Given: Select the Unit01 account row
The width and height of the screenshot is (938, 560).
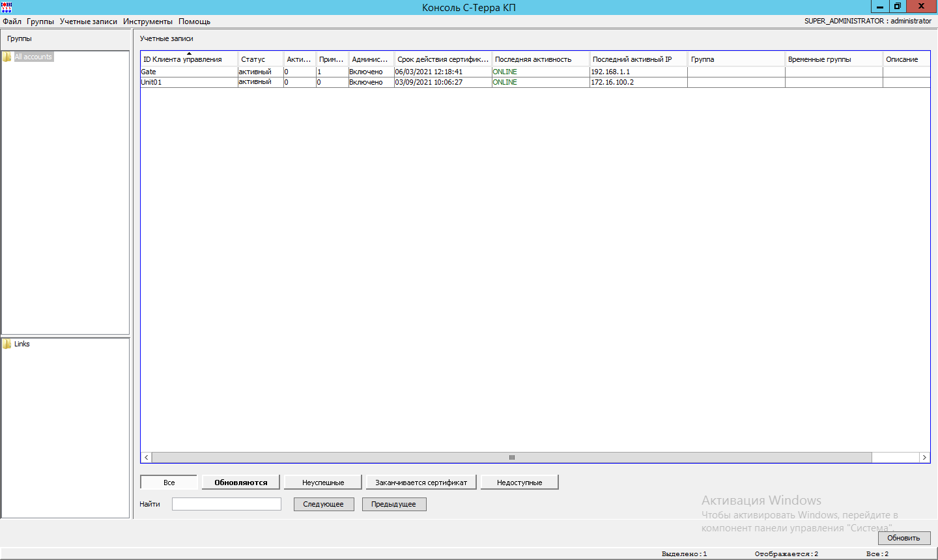Looking at the screenshot, I should click(x=535, y=82).
